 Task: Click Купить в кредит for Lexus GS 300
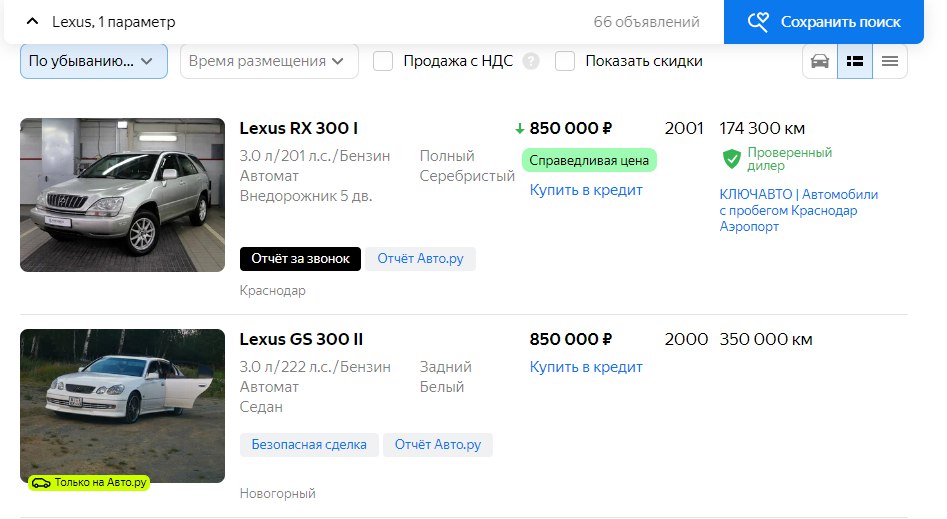click(586, 367)
